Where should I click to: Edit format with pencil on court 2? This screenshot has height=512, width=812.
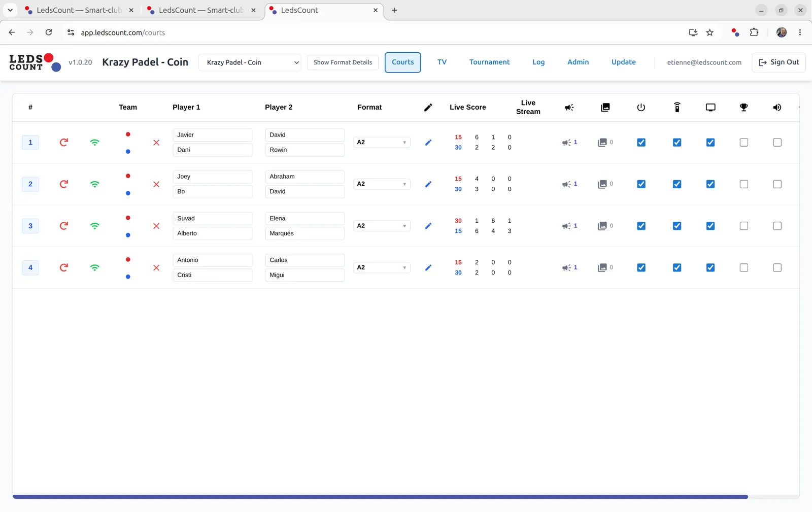(428, 184)
